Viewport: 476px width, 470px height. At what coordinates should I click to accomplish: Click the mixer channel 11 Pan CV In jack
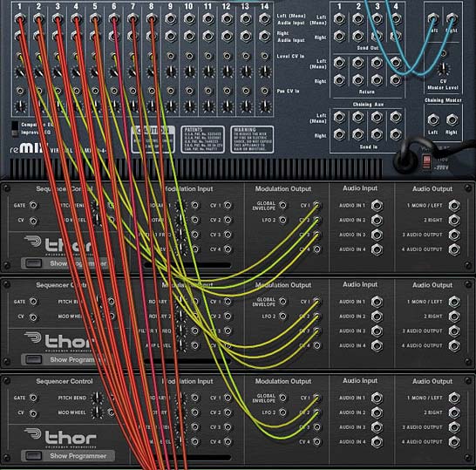click(x=208, y=91)
